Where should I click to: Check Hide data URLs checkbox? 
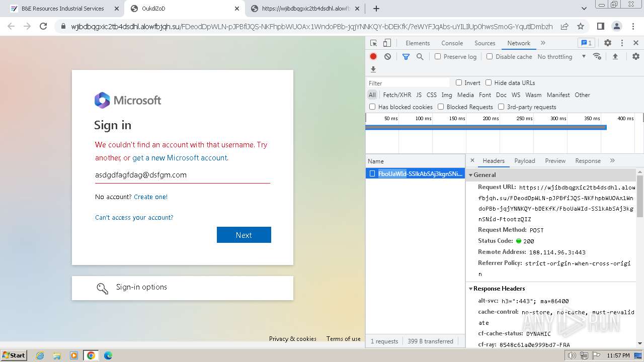click(x=489, y=82)
